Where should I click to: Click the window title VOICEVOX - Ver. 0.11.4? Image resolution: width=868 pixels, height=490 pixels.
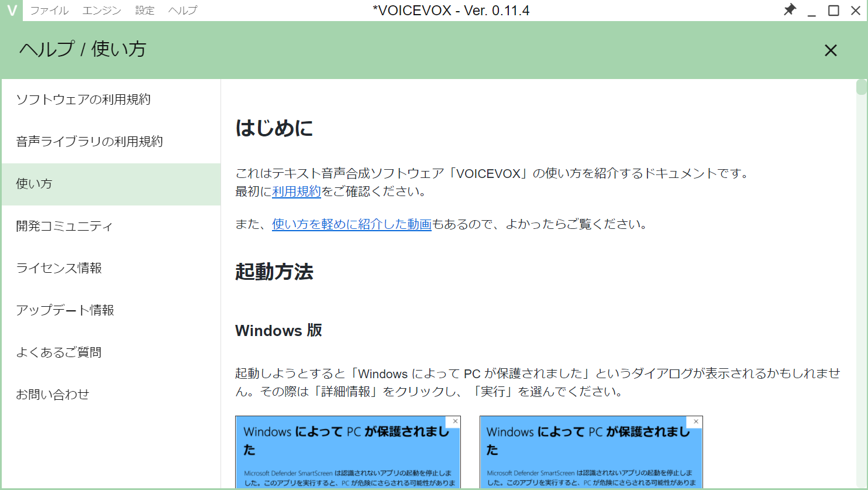[451, 11]
